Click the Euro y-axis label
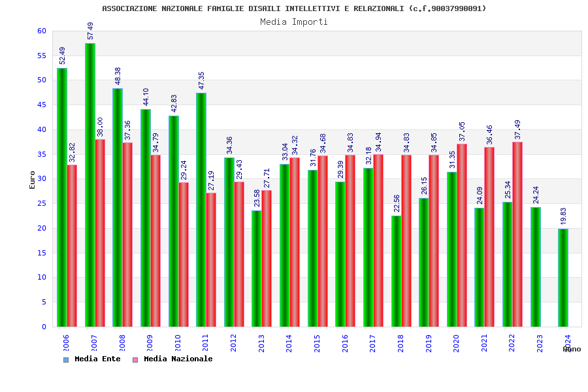This screenshot has height=392, width=588. 32,180
